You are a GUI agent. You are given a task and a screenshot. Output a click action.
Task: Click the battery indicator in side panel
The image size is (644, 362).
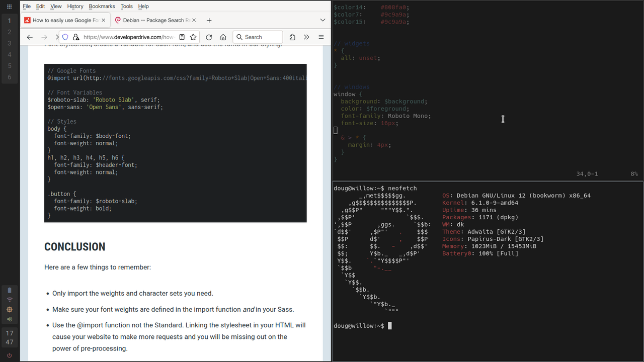pyautogui.click(x=9, y=290)
